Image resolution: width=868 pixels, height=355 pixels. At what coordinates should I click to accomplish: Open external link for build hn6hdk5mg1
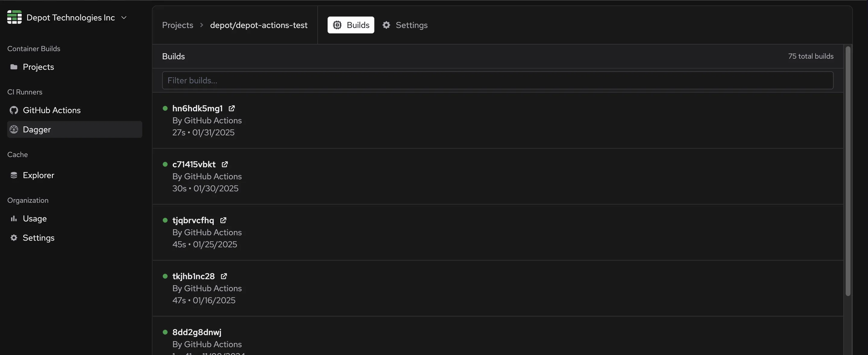(x=231, y=108)
